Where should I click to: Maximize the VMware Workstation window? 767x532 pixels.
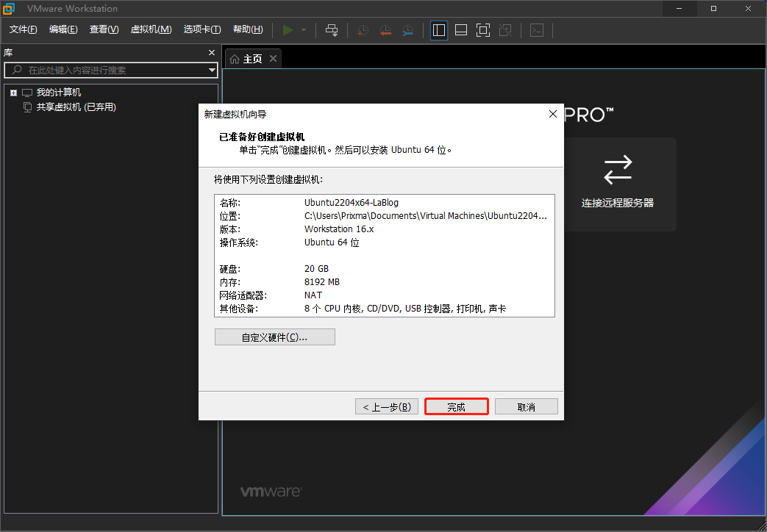pos(713,8)
